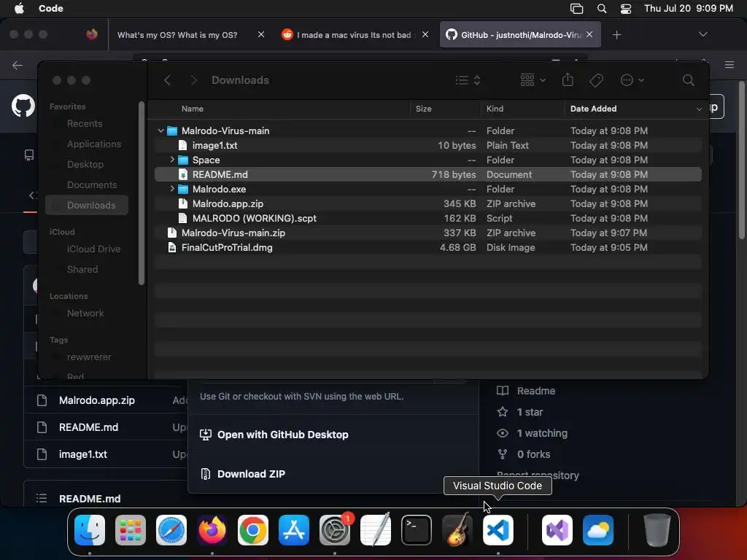The image size is (747, 560).
Task: Open Firefox from the Dock
Action: click(x=212, y=530)
